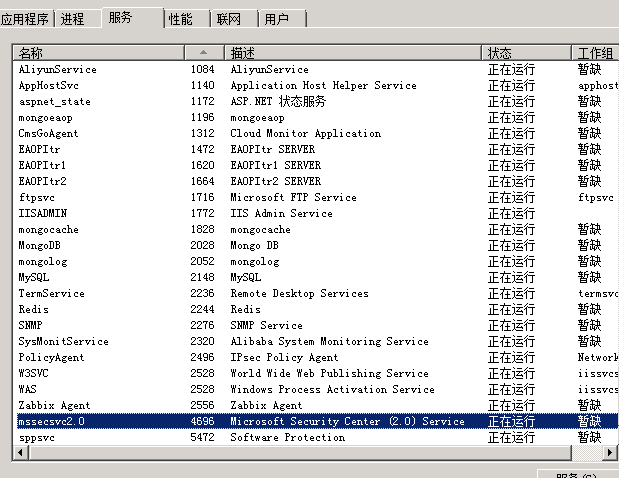Click the horizontal scrollbar right arrow
The image size is (619, 478).
pyautogui.click(x=610, y=452)
